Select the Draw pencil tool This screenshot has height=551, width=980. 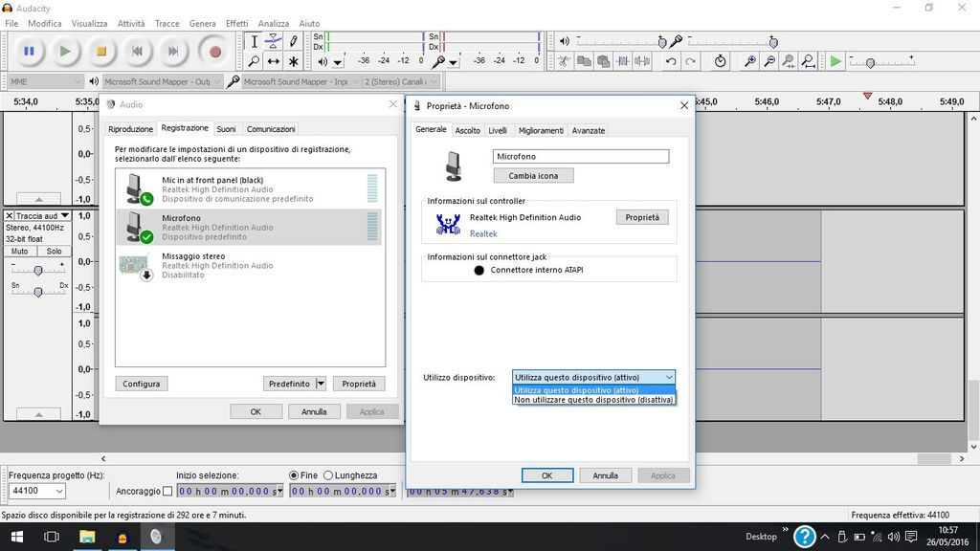pos(294,41)
